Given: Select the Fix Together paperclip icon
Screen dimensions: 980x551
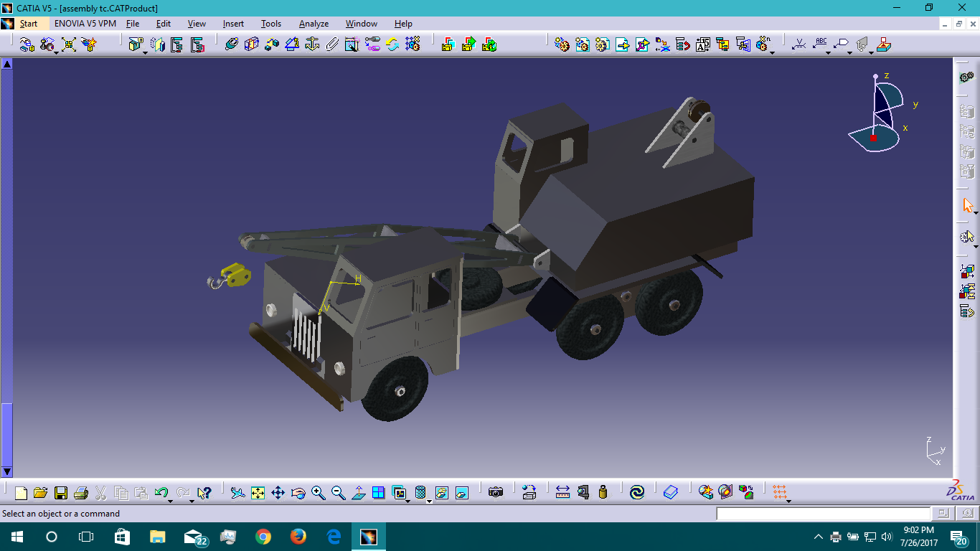Looking at the screenshot, I should click(331, 44).
